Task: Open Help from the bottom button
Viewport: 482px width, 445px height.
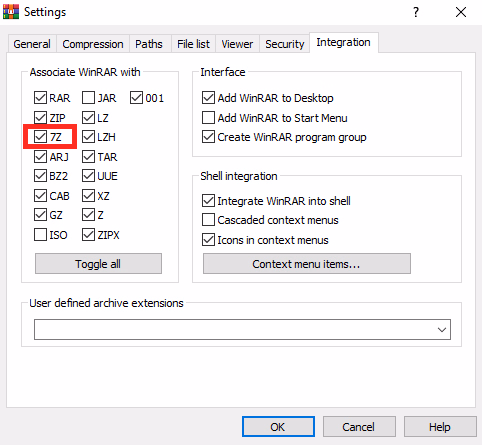Action: pos(440,426)
